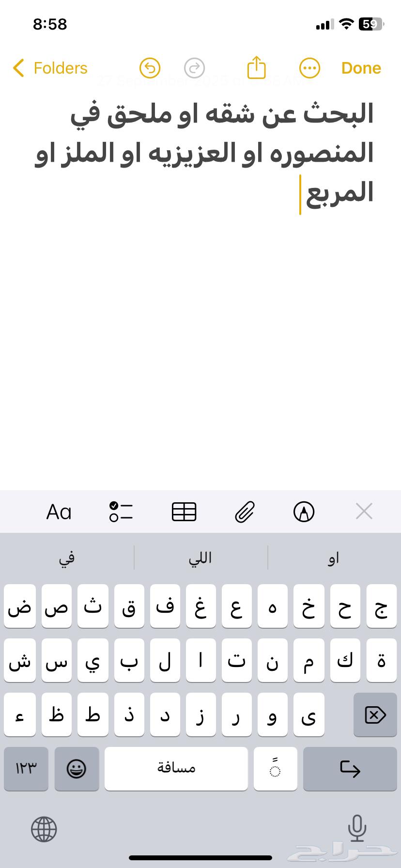Viewport: 401px width, 868px height.
Task: Open the more options ellipsis menu
Action: (309, 68)
